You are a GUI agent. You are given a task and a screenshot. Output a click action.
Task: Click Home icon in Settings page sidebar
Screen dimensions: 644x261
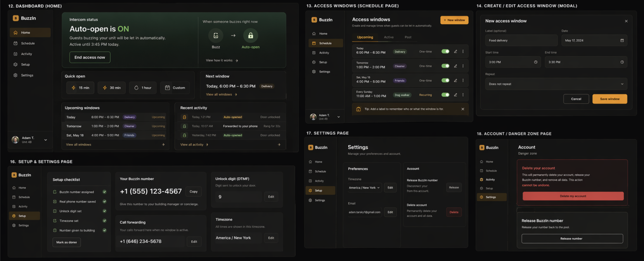pos(310,162)
